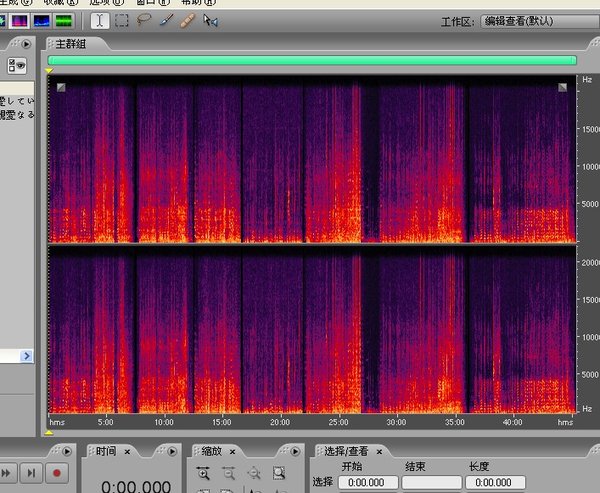The width and height of the screenshot is (600, 493).
Task: Expand the time panel options arrow
Action: (174, 451)
